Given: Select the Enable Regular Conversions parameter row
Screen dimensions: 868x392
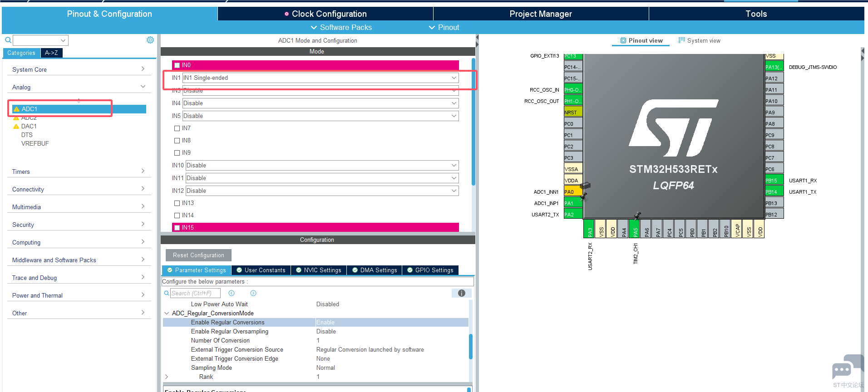Looking at the screenshot, I should (316, 323).
